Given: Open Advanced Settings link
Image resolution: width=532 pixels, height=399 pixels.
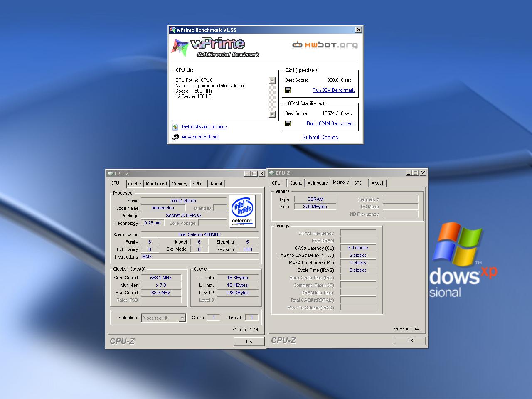Looking at the screenshot, I should 201,137.
